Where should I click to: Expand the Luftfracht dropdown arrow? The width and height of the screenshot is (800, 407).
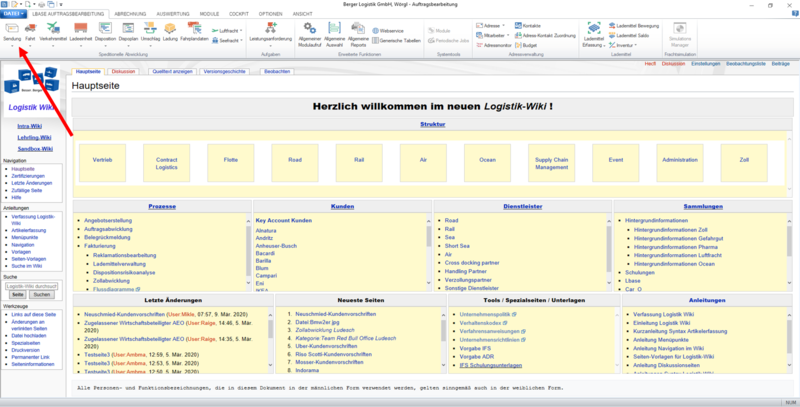click(x=241, y=31)
